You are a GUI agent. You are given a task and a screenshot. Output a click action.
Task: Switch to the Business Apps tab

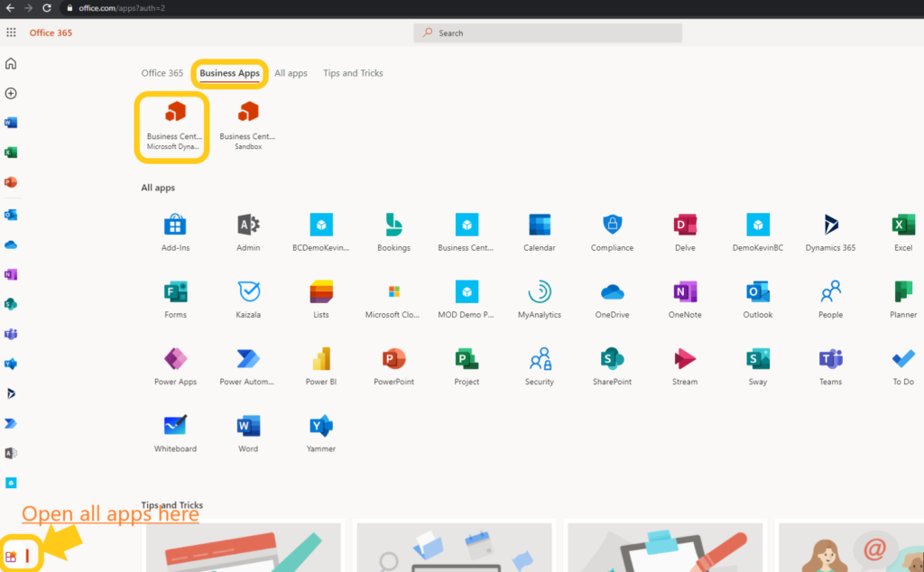pyautogui.click(x=229, y=73)
